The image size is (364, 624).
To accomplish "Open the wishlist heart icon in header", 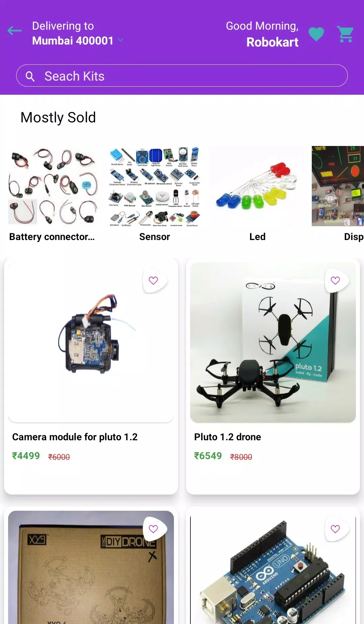I will [316, 34].
